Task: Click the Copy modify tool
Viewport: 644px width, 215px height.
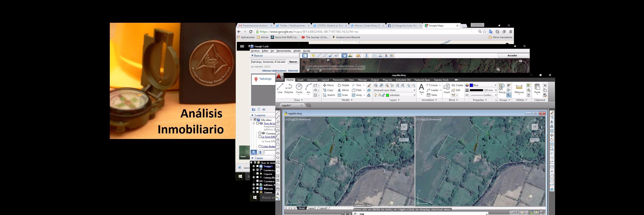Action: [x=328, y=90]
